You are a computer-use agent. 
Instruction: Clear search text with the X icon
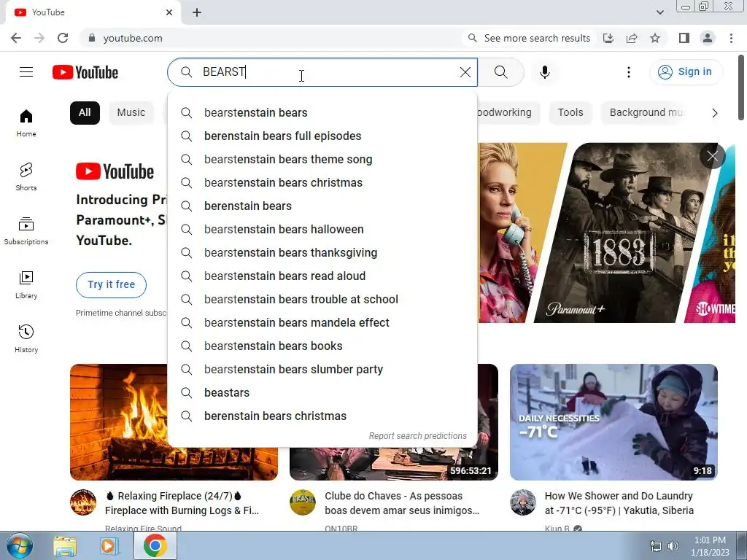pos(465,72)
